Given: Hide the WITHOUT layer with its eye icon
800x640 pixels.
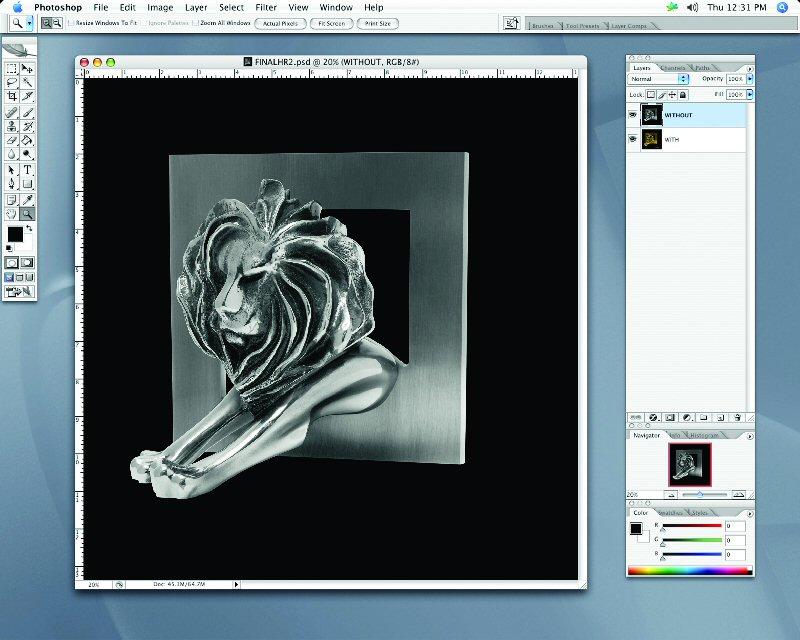Looking at the screenshot, I should click(632, 116).
